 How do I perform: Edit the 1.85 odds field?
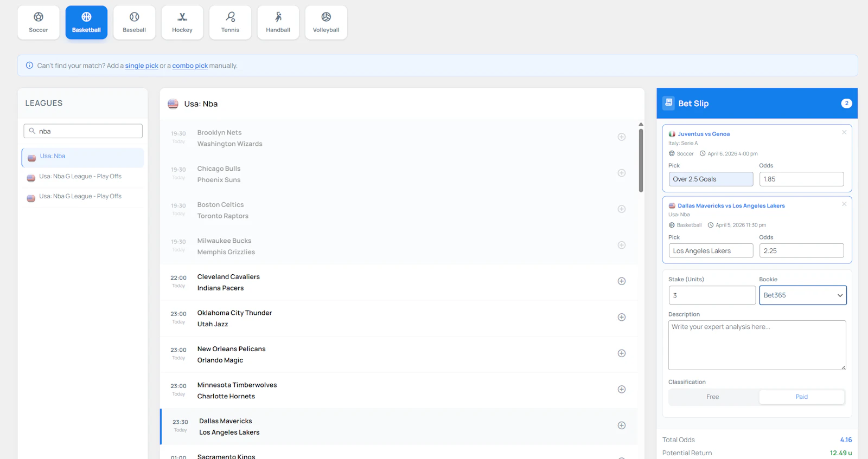[x=801, y=179]
